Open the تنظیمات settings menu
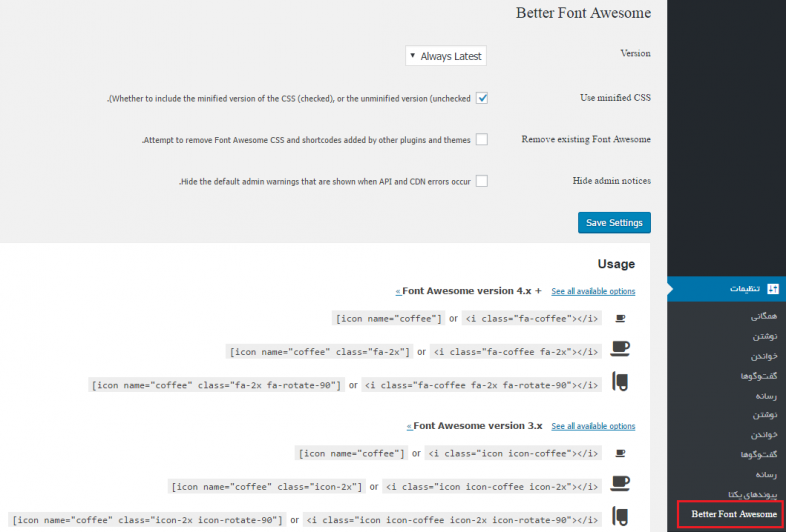 [741, 289]
